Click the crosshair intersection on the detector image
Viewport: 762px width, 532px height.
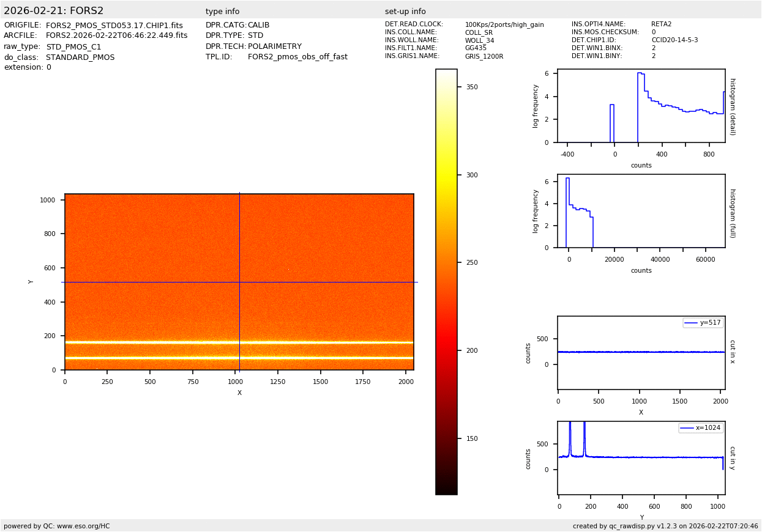coord(239,282)
